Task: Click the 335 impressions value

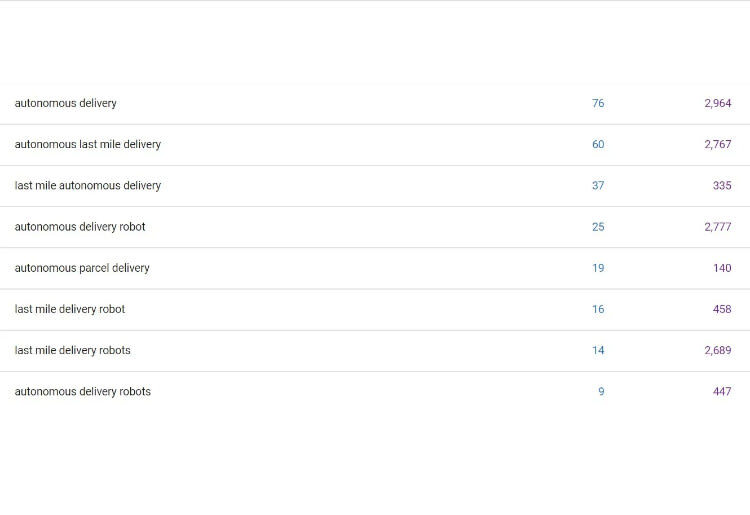Action: 722,186
